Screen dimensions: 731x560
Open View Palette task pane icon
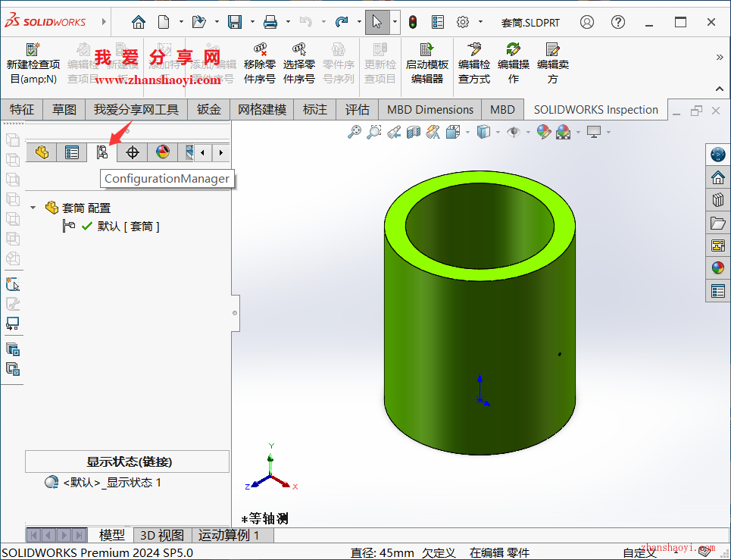click(718, 245)
